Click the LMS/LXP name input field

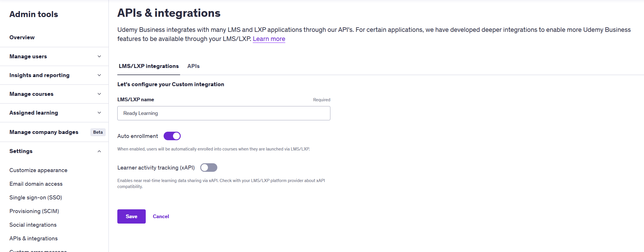click(x=224, y=113)
